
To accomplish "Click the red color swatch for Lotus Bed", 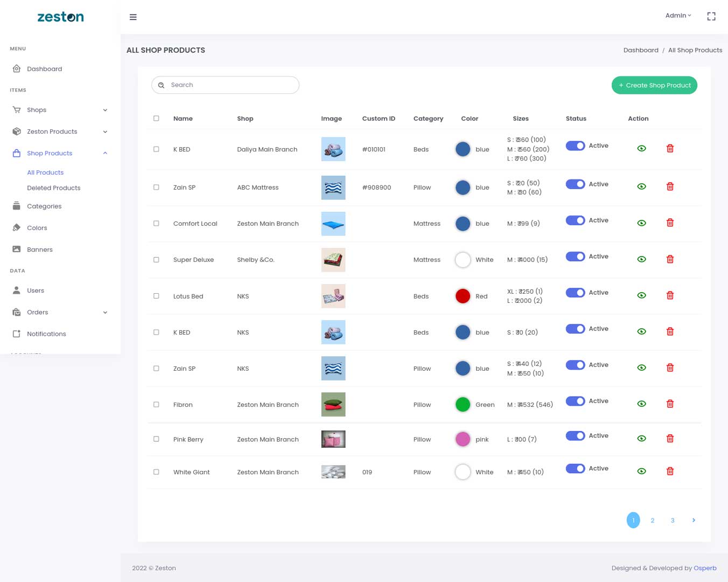I will 463,296.
